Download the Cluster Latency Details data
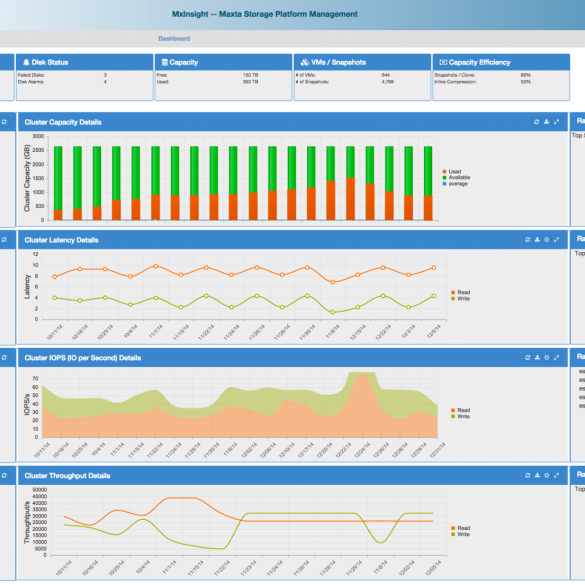Screen dimensions: 585x585 (x=537, y=240)
